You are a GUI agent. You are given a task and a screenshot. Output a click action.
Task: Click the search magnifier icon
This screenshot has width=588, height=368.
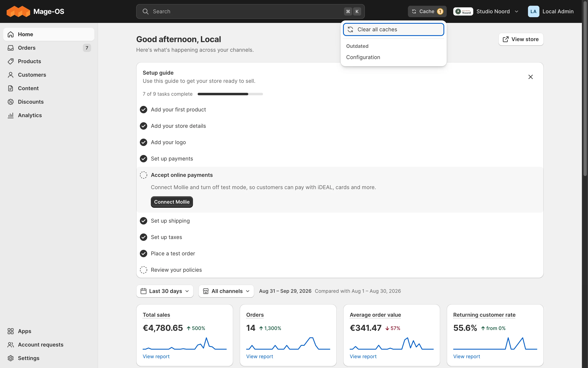(x=145, y=11)
